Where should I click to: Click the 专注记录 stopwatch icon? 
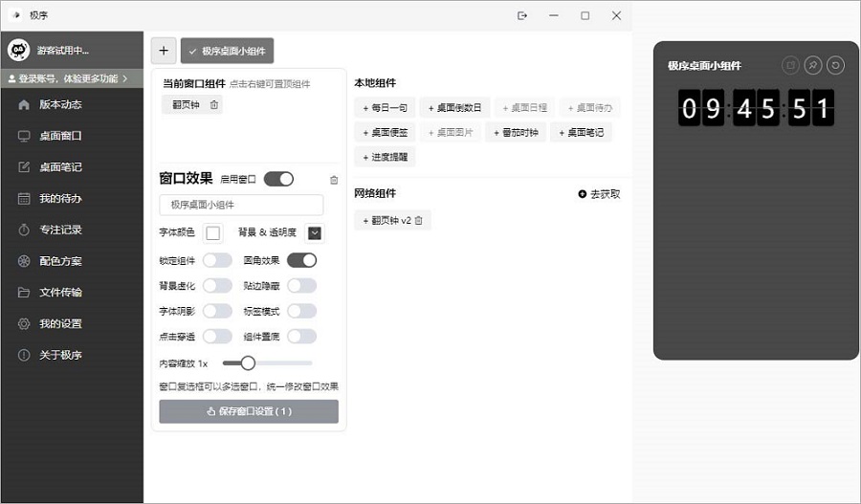pyautogui.click(x=24, y=230)
